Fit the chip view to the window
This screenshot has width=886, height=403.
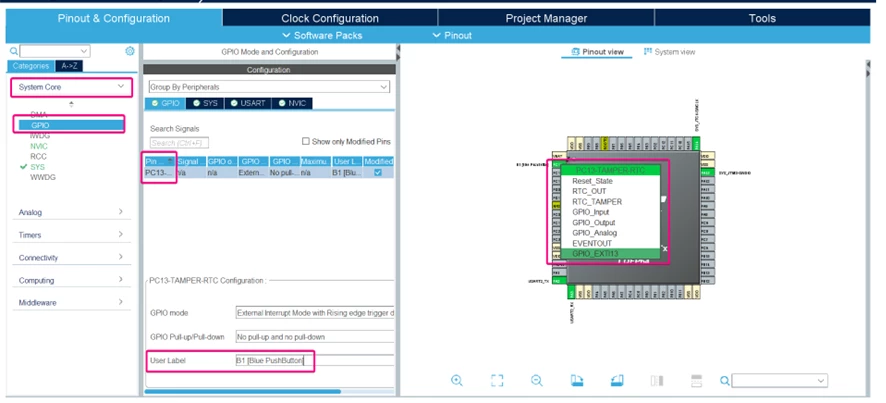497,380
